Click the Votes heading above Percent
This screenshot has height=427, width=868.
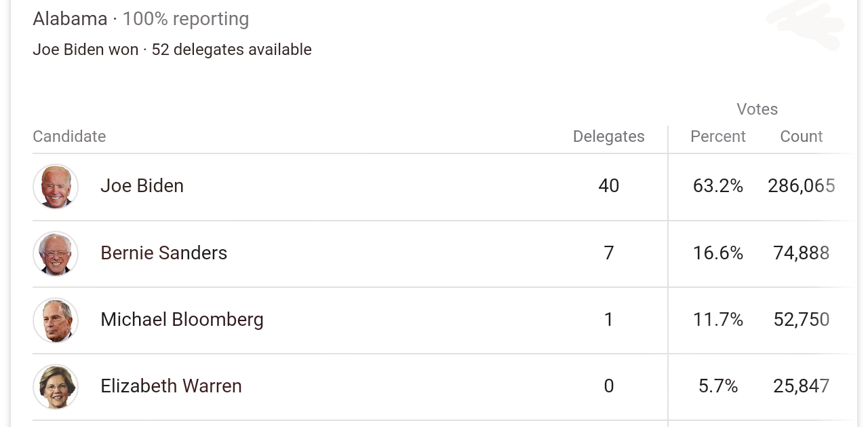click(757, 109)
